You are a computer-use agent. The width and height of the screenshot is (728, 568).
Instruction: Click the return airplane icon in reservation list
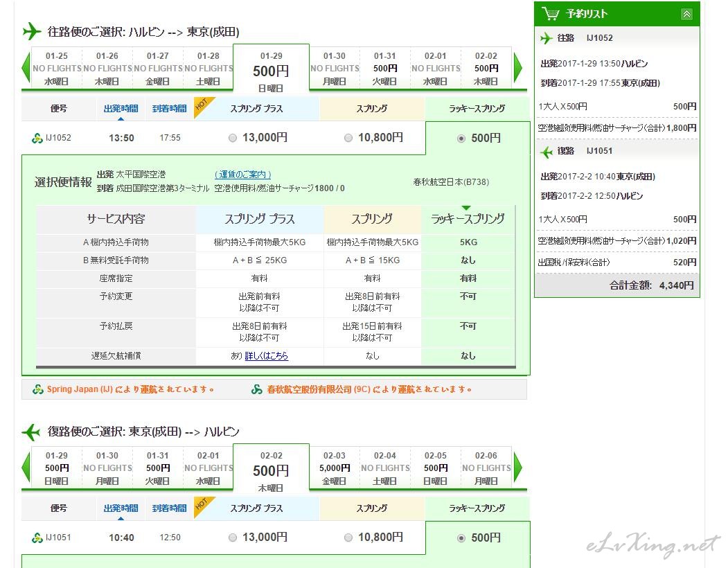547,152
